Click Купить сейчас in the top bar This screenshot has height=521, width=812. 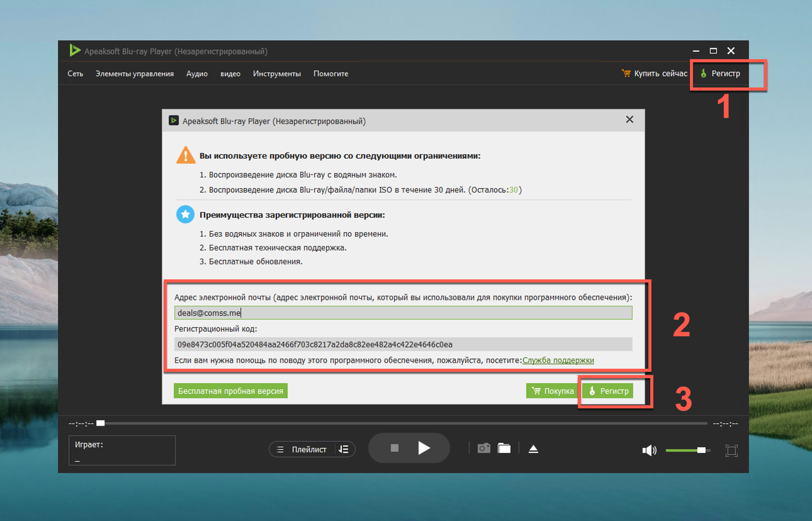[x=654, y=73]
